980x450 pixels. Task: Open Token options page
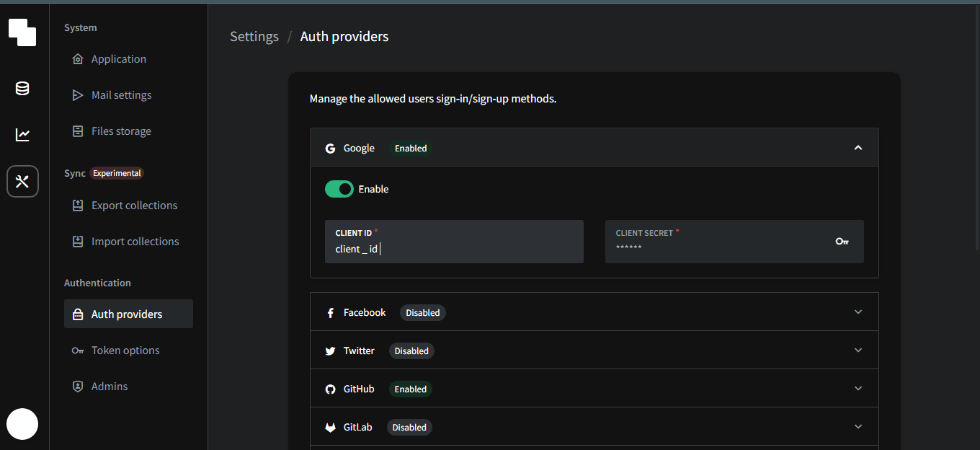[128, 350]
